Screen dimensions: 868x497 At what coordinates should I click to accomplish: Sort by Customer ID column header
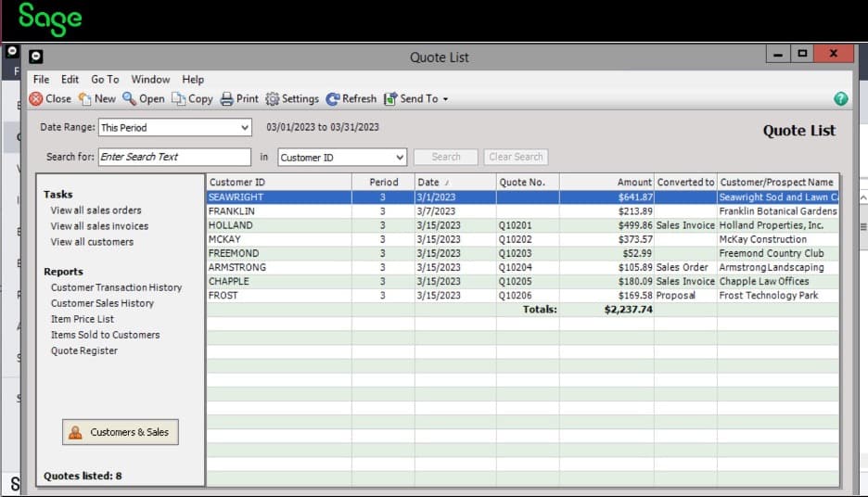279,182
